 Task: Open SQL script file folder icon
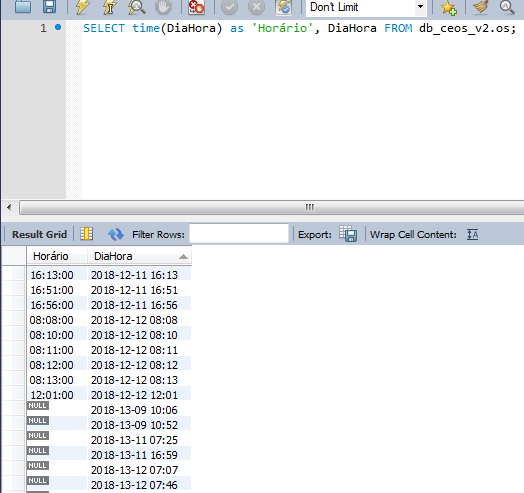[23, 6]
